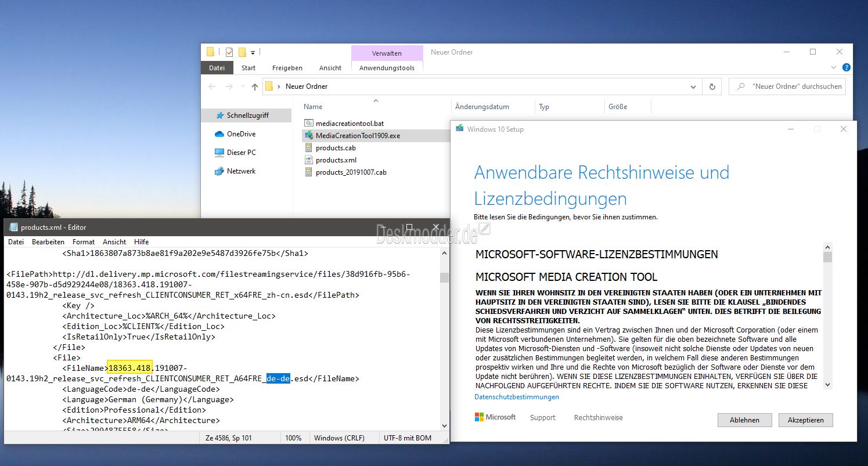
Task: Click the Windows (CRLF) status entry
Action: [339, 438]
